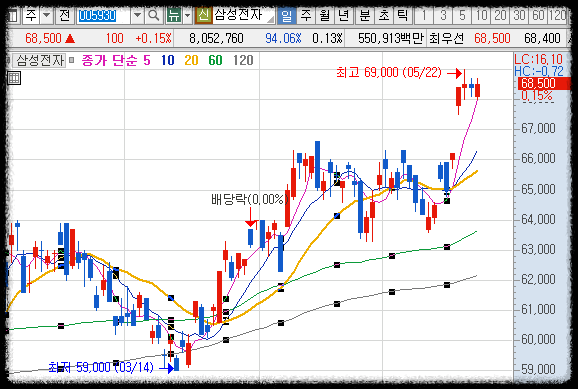Click the gray 120 moving average label

pos(243,60)
